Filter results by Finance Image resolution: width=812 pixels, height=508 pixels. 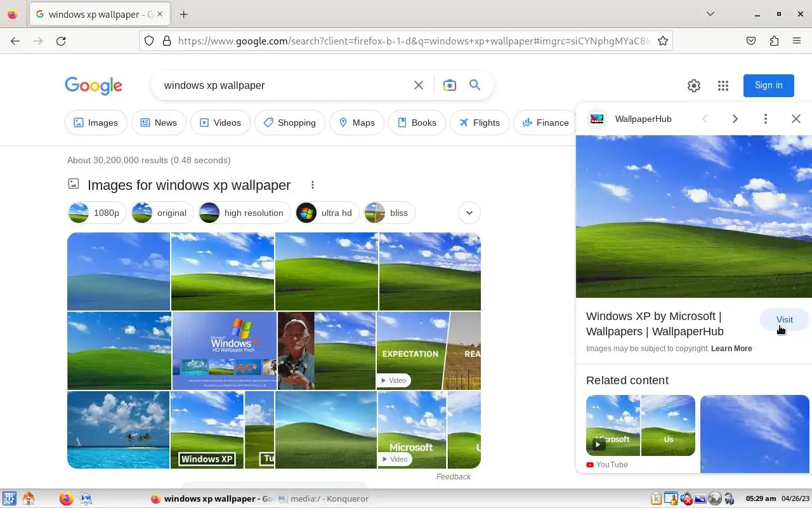coord(545,123)
